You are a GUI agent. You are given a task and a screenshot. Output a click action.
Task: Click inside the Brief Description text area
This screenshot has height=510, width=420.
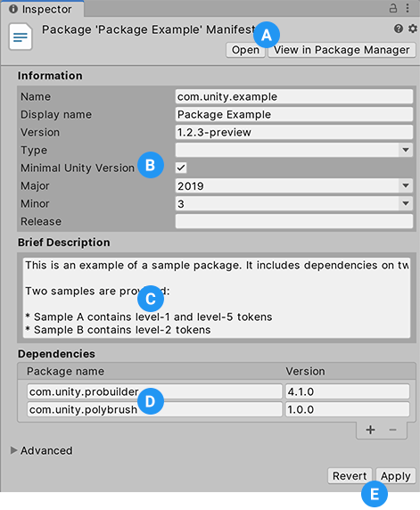tap(217, 298)
